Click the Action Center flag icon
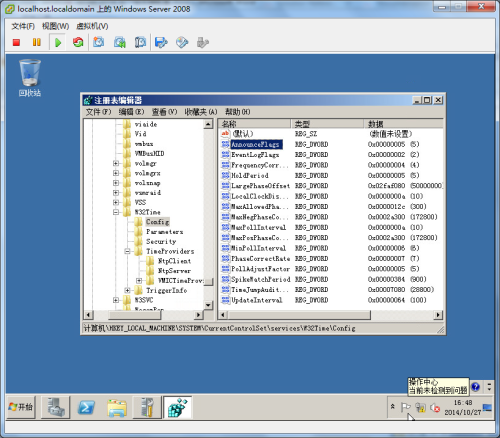 point(406,407)
